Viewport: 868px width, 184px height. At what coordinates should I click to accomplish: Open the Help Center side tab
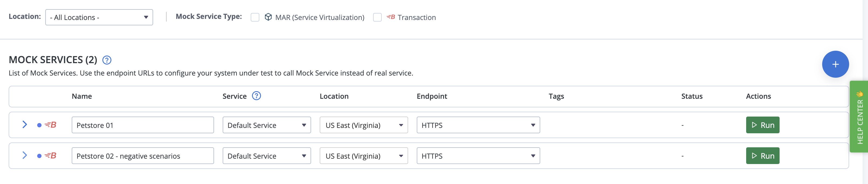(x=860, y=117)
